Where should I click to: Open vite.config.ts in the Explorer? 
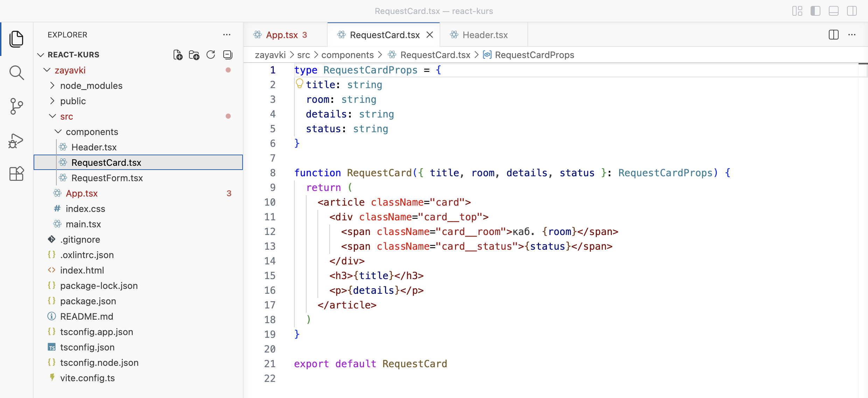coord(138,378)
